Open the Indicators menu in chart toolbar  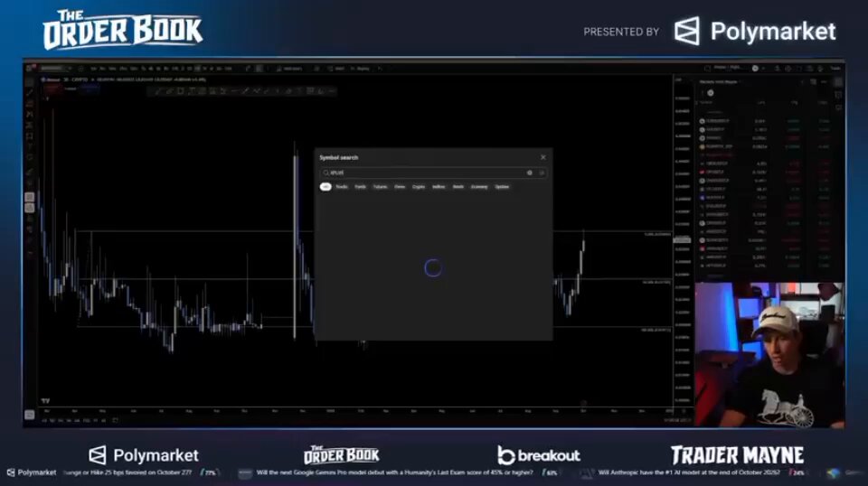(x=289, y=69)
